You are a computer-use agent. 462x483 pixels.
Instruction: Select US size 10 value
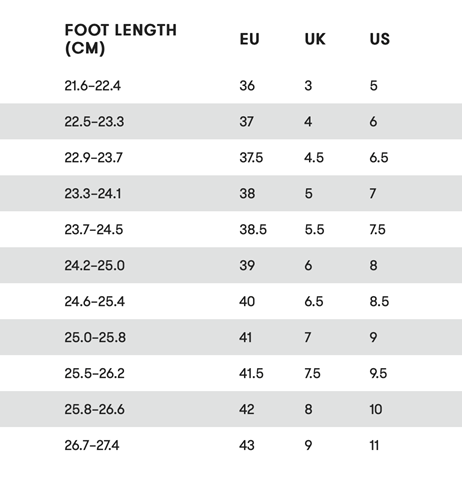click(376, 409)
